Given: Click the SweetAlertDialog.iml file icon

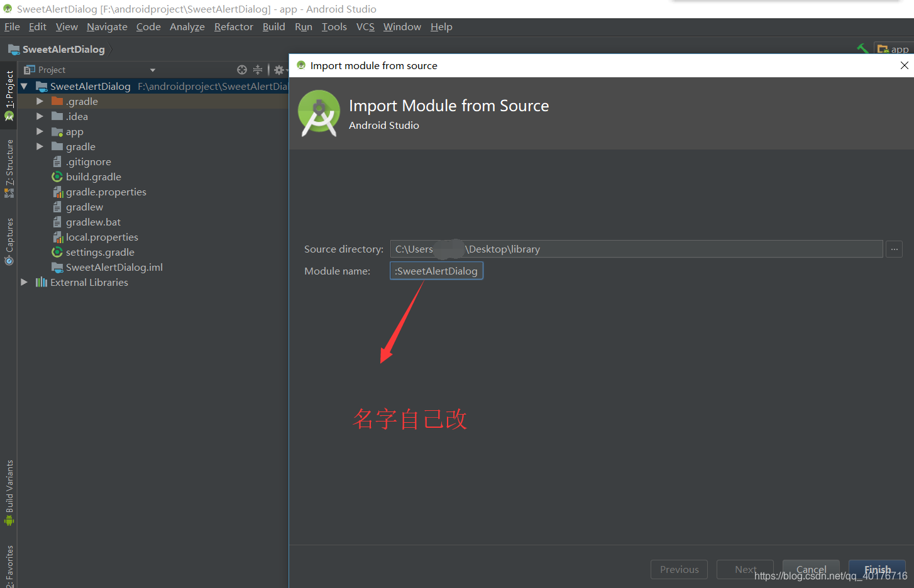Looking at the screenshot, I should (x=57, y=267).
